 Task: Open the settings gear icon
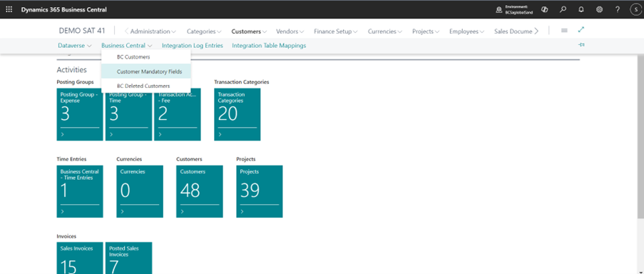[599, 9]
